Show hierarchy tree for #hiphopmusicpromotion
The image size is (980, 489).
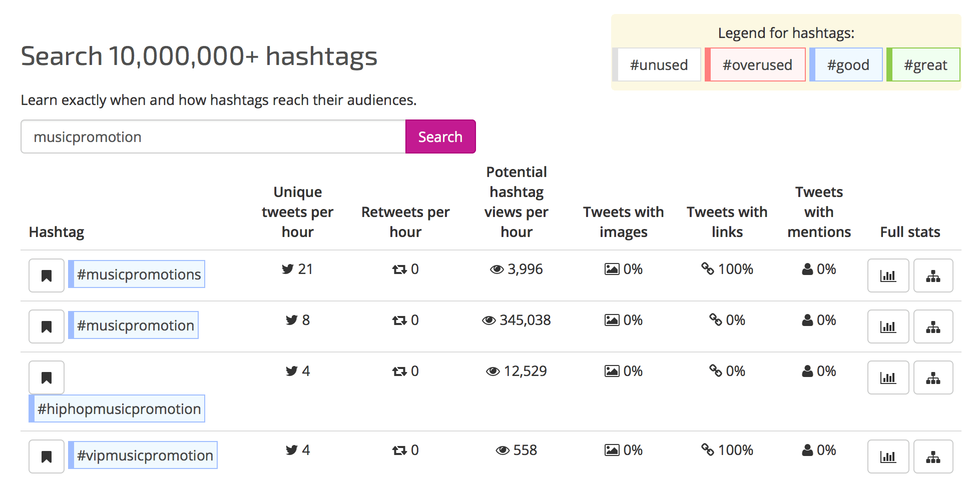(x=933, y=377)
